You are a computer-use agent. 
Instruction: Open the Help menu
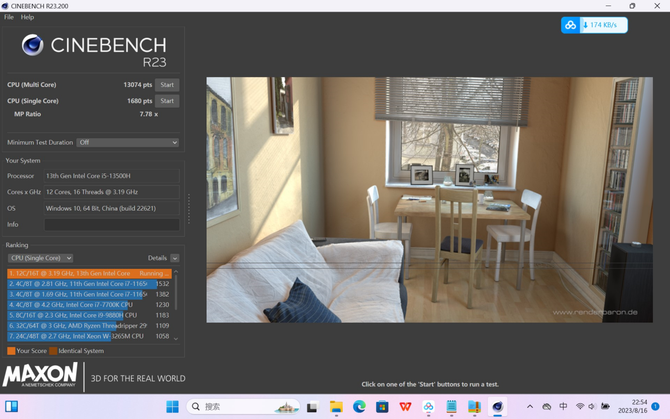pos(27,17)
